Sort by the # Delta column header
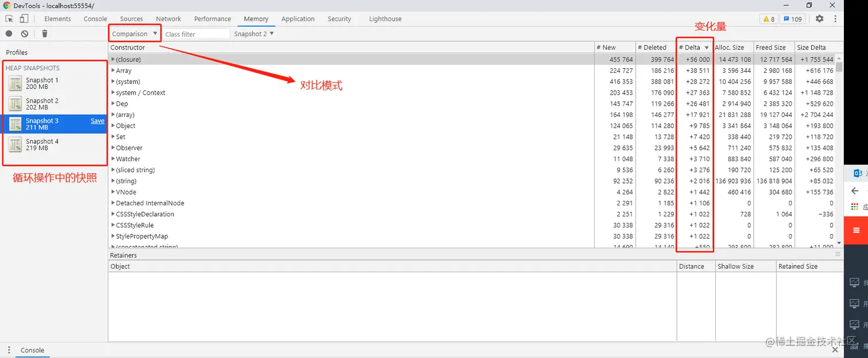 [x=693, y=47]
